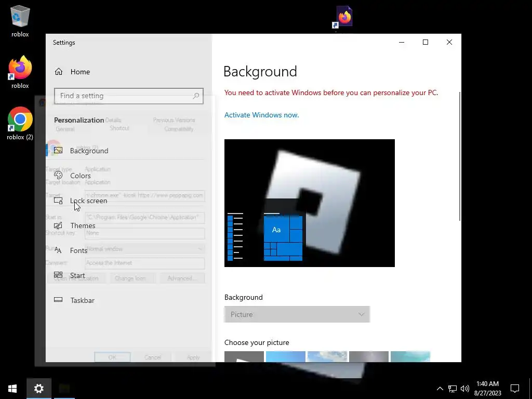Click the Lock screen icon in sidebar
The width and height of the screenshot is (532, 399).
click(58, 200)
